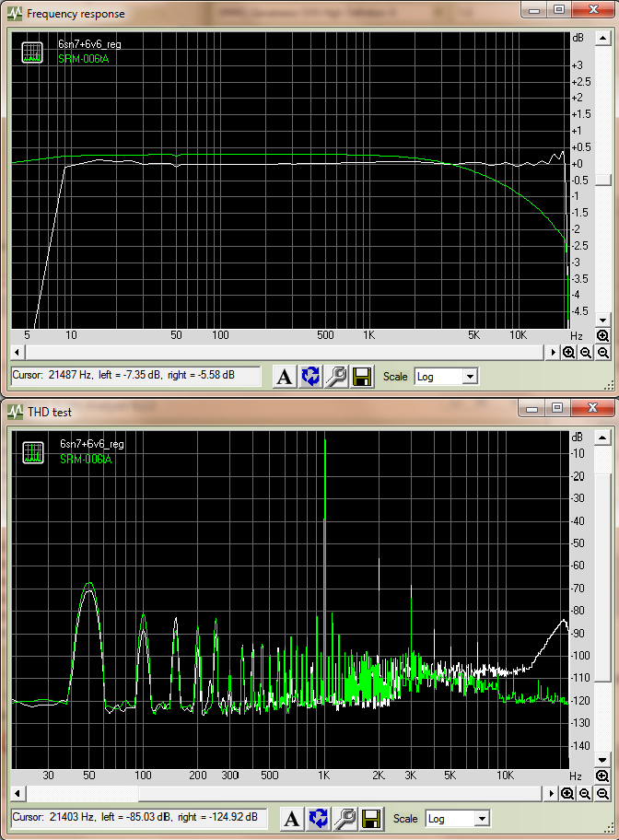Click rightmost zoom reset magnifier in Frequency response window
Image resolution: width=619 pixels, height=840 pixels.
coord(603,353)
